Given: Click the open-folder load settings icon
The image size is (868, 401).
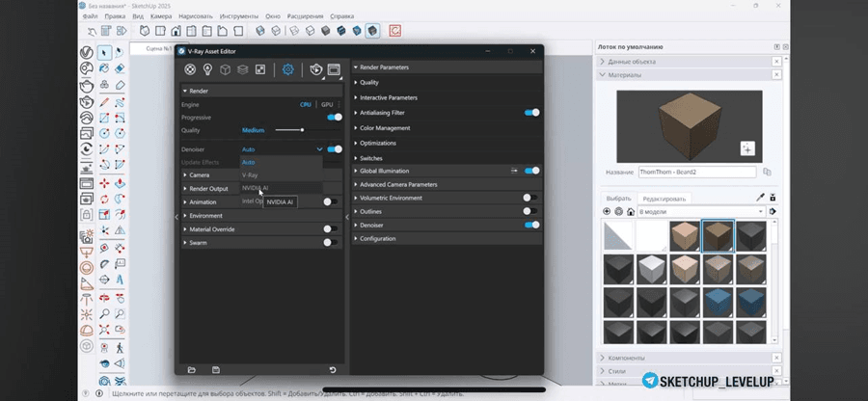Looking at the screenshot, I should (x=192, y=370).
